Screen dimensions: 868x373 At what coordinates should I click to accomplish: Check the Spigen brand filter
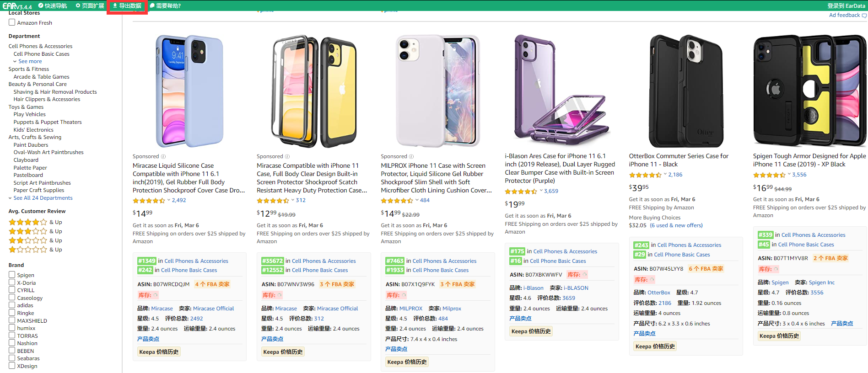[12, 275]
